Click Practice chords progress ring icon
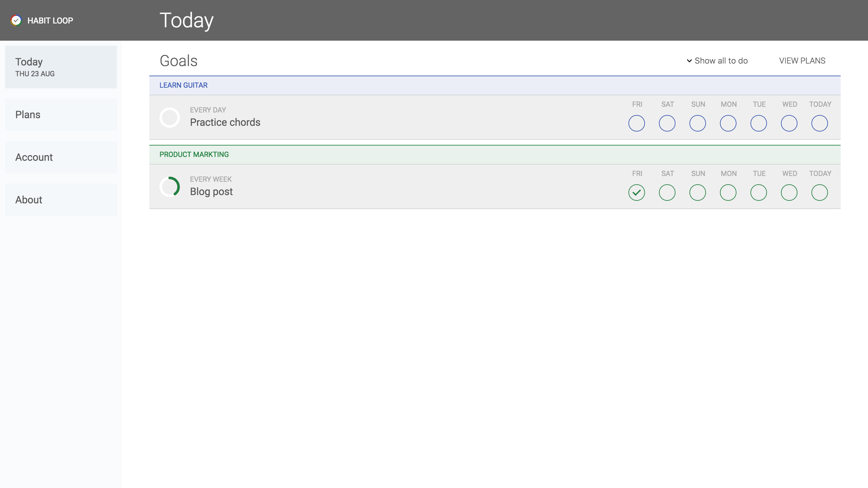868x488 pixels. (x=169, y=118)
